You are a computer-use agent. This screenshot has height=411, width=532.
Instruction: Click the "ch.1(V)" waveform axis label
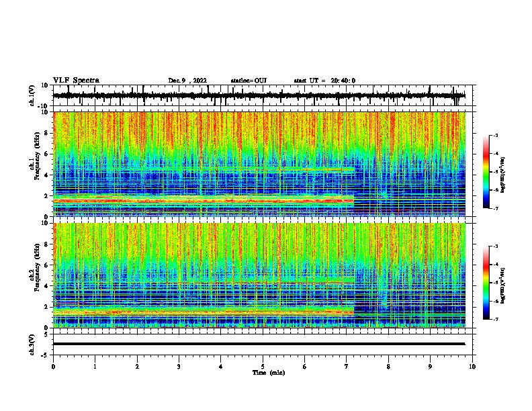tap(32, 95)
